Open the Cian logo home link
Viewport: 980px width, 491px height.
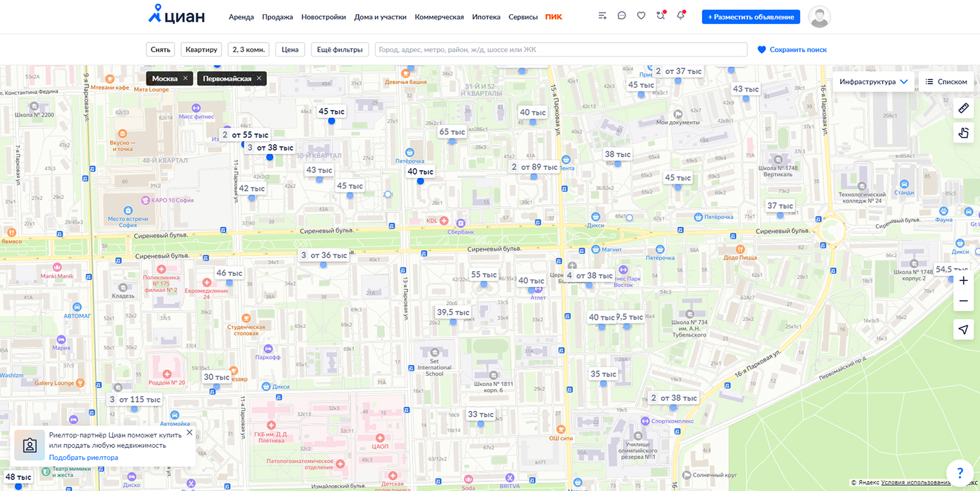(x=177, y=14)
